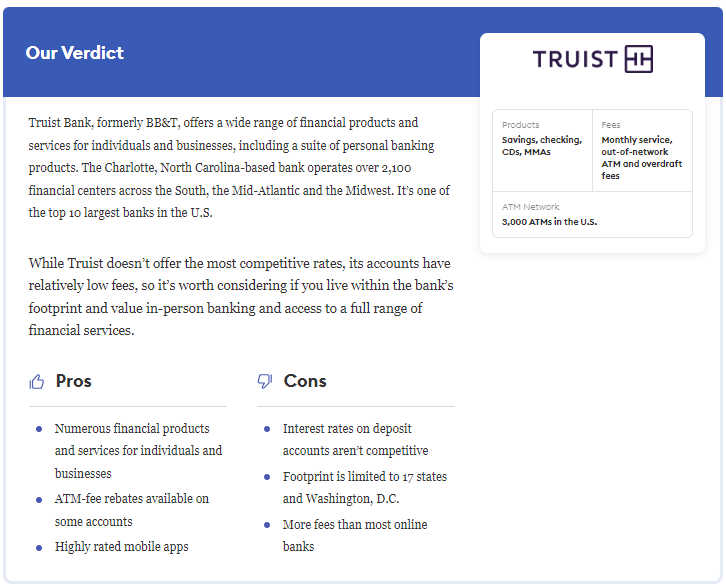This screenshot has width=726, height=586.
Task: Click the paragraph starting 'Truist Bank, formerly'
Action: pos(239,168)
